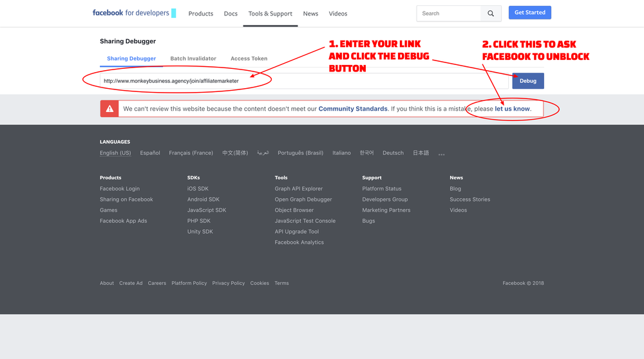The height and width of the screenshot is (359, 644).
Task: Open the Community Standards link
Action: click(353, 109)
